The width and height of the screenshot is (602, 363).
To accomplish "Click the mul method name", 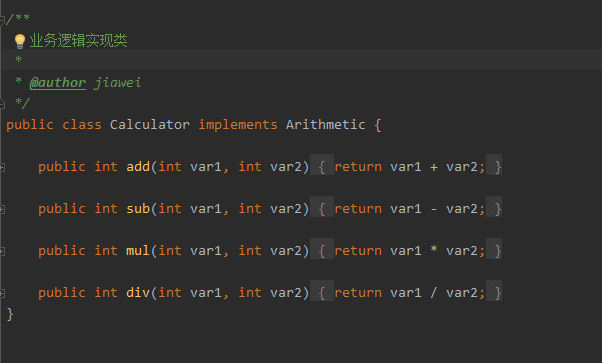I will [x=138, y=251].
